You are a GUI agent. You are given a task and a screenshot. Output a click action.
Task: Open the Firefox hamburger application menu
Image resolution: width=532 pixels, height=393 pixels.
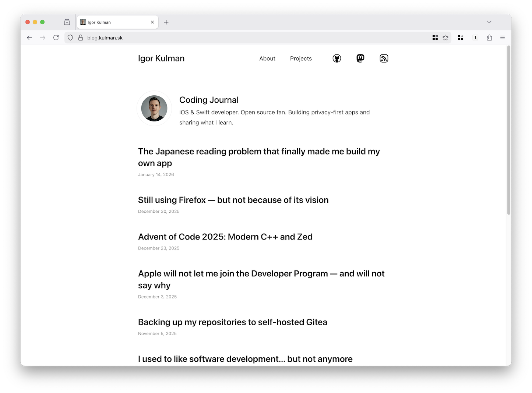[503, 38]
